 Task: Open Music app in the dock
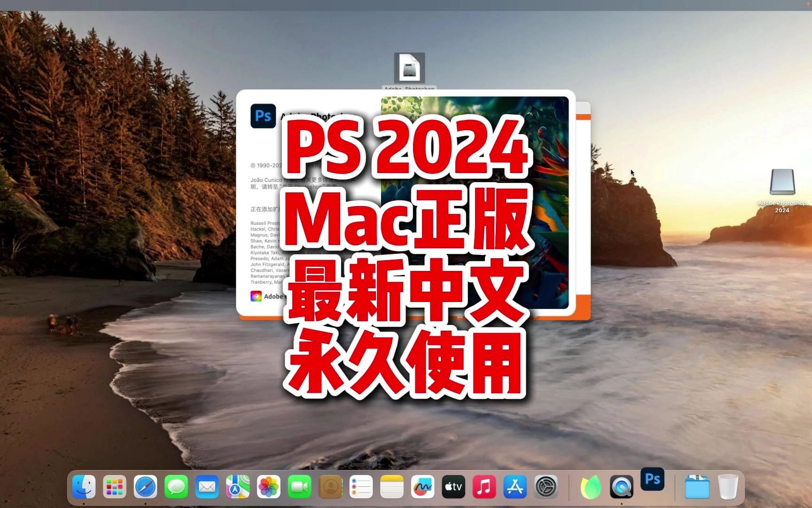484,487
